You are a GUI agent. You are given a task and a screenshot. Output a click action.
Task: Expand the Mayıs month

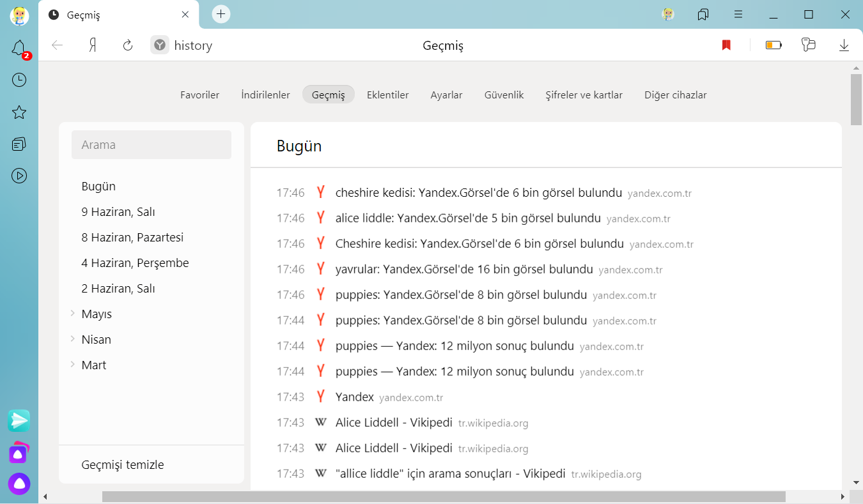pos(72,314)
